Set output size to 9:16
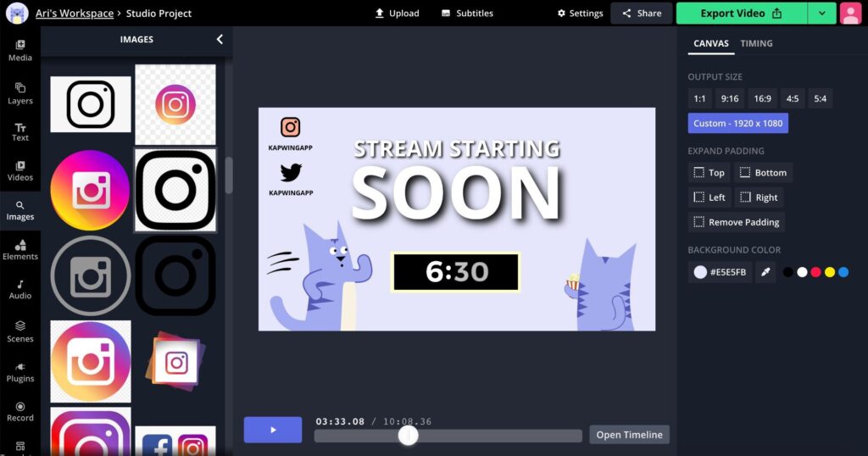Viewport: 868px width, 456px height. tap(730, 98)
